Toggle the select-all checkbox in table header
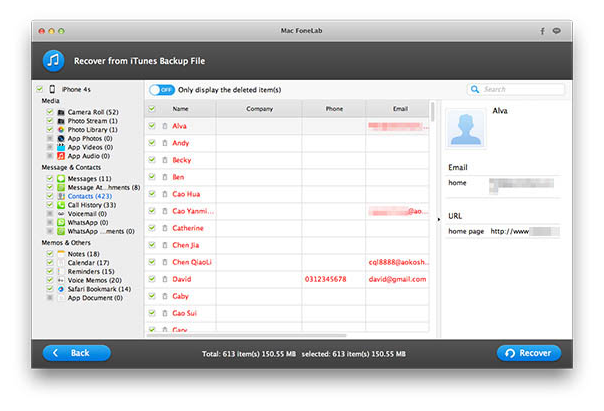 [152, 108]
